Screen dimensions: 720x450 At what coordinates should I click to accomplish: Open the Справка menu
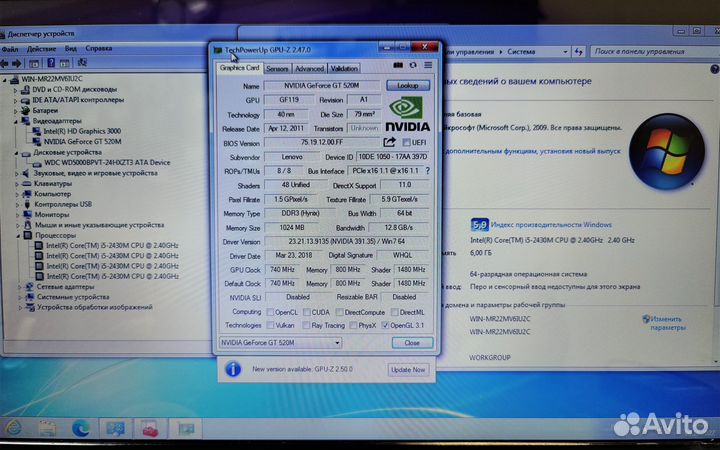[x=99, y=48]
